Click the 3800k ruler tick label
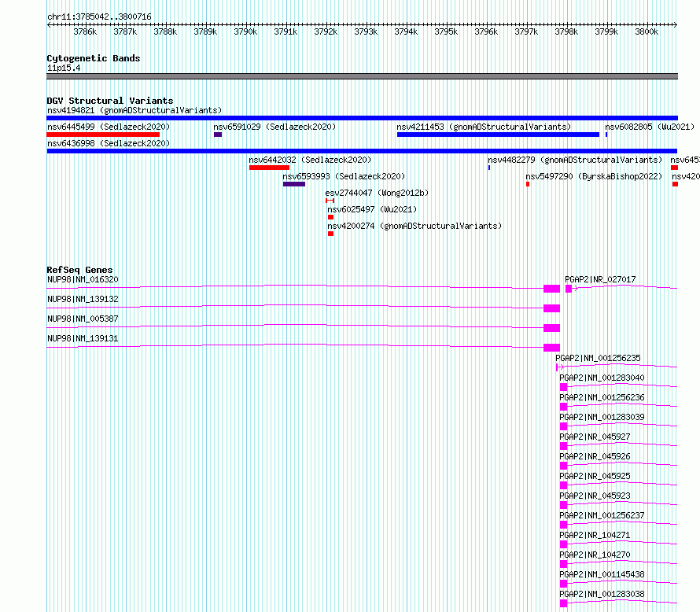This screenshot has height=612, width=700. tap(647, 31)
